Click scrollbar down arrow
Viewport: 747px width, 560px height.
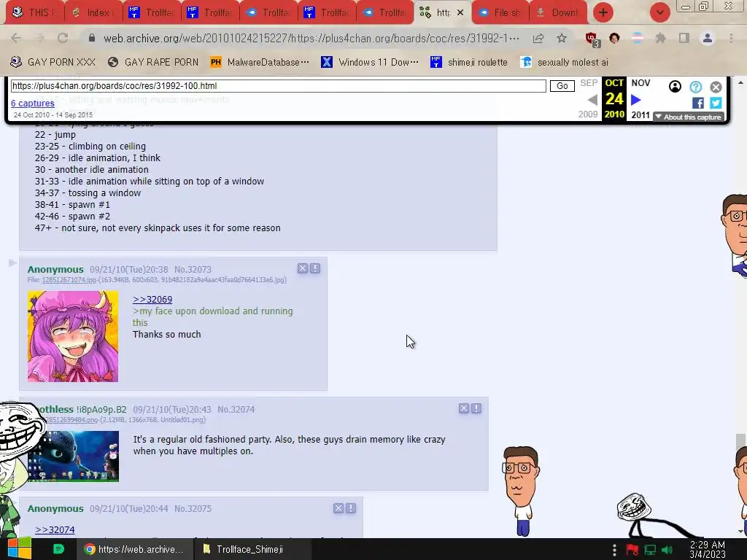coord(740,531)
